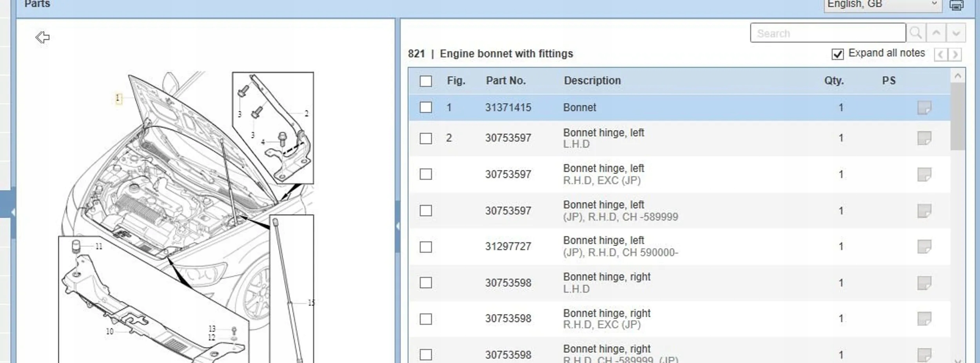This screenshot has height=363, width=980.
Task: Go to the previous parts section
Action: pos(940,55)
